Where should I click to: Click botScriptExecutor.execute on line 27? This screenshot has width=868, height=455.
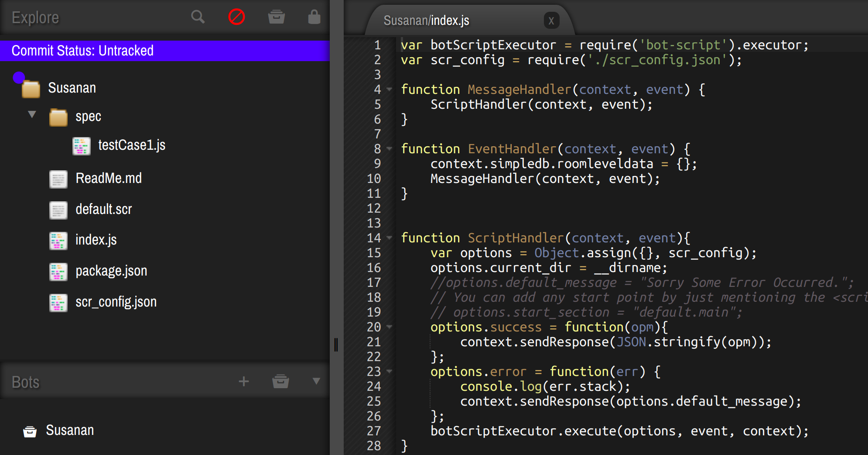(x=523, y=431)
